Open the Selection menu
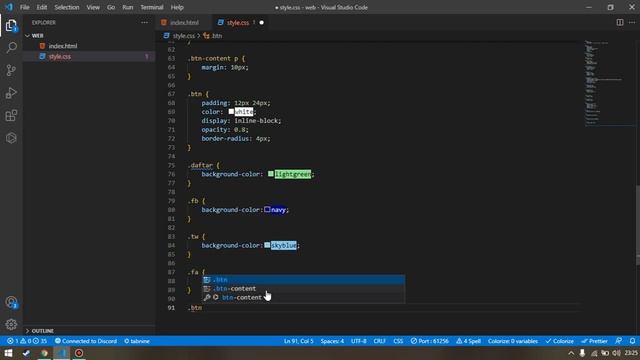The width and height of the screenshot is (640, 360). (67, 7)
